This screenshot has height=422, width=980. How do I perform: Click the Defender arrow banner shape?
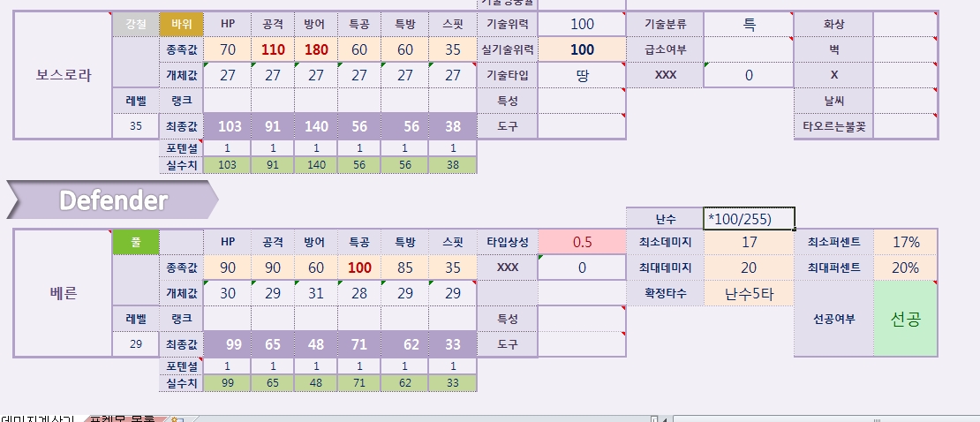112,200
